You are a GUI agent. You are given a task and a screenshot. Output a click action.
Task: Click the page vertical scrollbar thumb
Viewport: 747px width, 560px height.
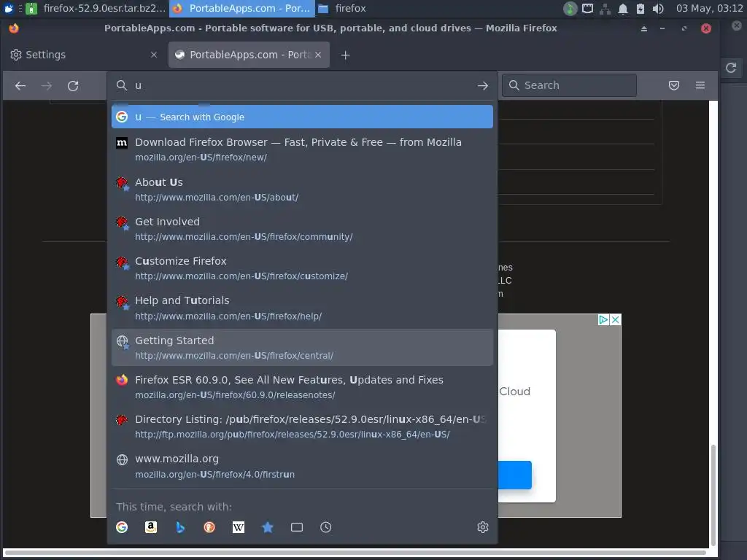tap(713, 495)
